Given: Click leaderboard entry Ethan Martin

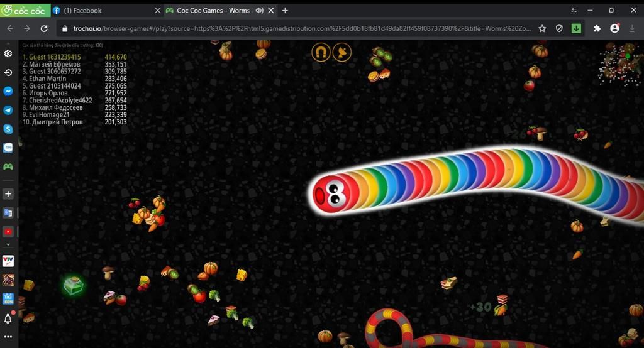Looking at the screenshot, I should [x=45, y=79].
